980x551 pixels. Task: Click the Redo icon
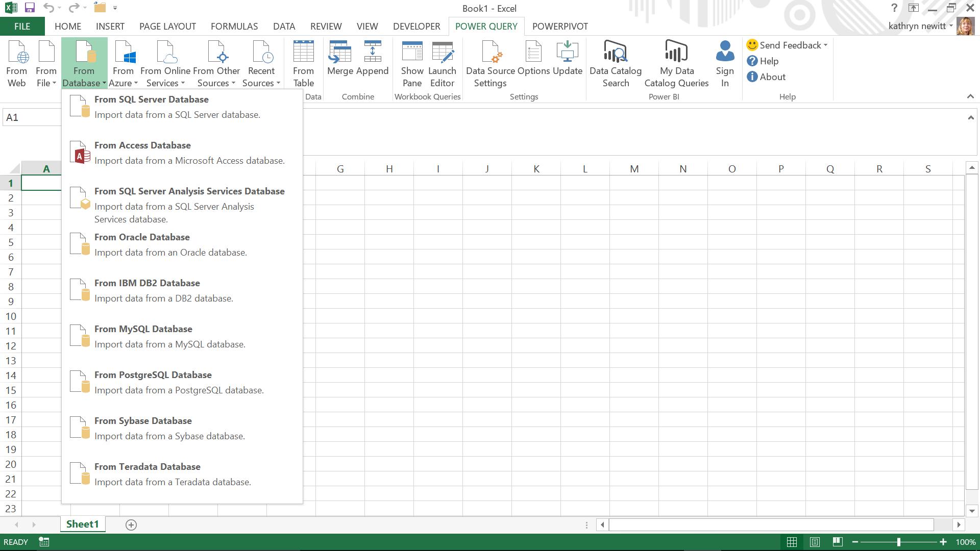coord(73,8)
